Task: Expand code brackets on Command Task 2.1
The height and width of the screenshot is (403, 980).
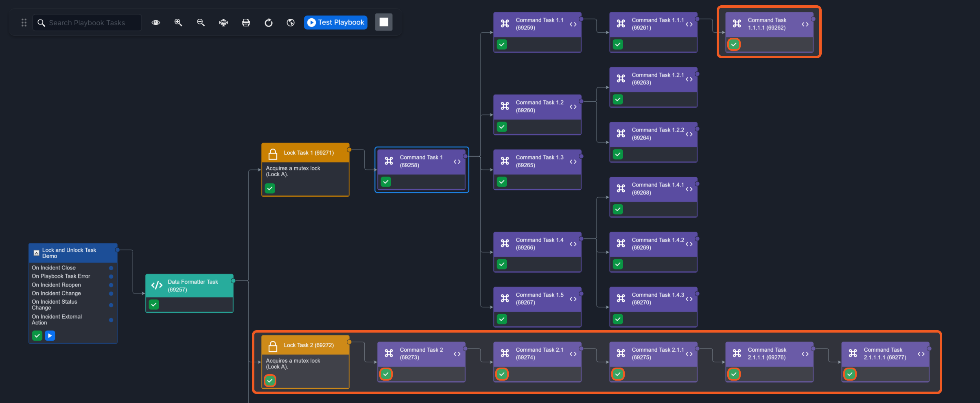Action: pos(573,354)
